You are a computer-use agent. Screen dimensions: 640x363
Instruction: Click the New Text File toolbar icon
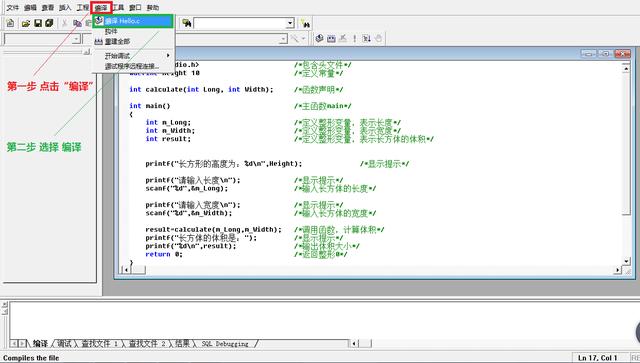[10, 23]
